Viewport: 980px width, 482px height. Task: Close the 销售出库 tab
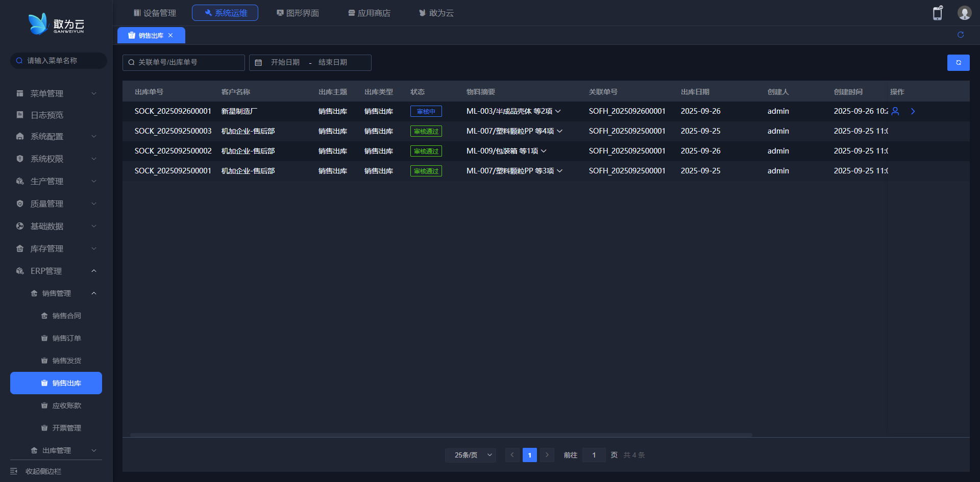click(170, 35)
